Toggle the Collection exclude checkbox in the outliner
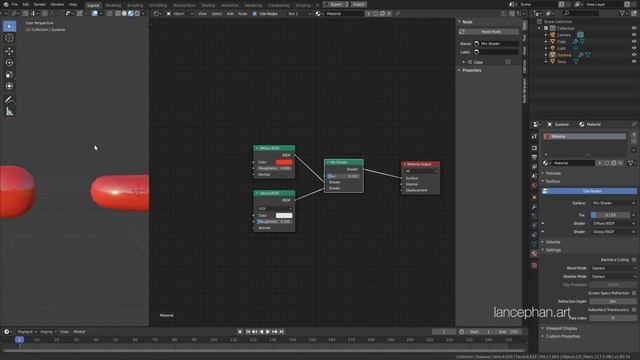The width and height of the screenshot is (640, 360). coord(546,29)
